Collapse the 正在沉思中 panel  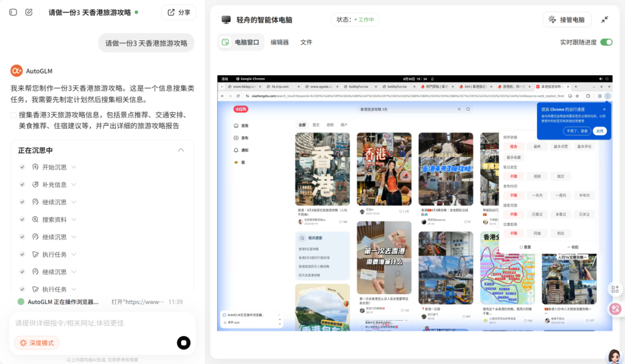tap(181, 150)
